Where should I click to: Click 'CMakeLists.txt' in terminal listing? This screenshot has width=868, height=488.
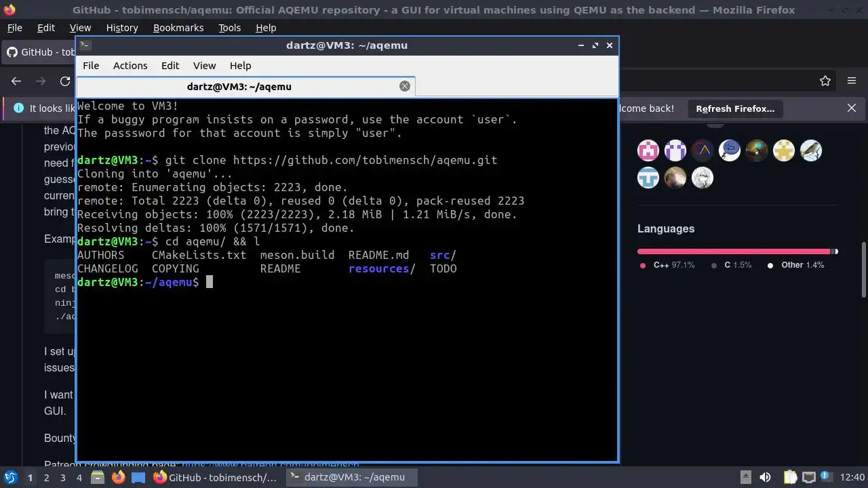[199, 255]
